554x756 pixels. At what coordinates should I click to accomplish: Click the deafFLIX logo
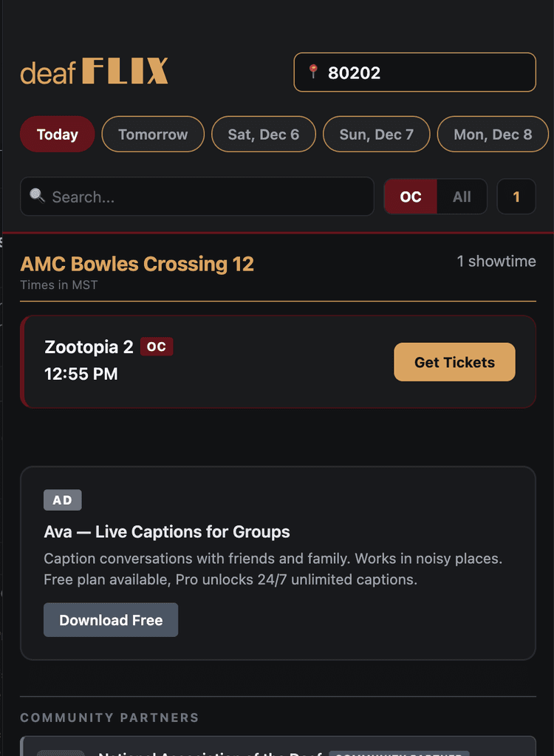[x=94, y=71]
